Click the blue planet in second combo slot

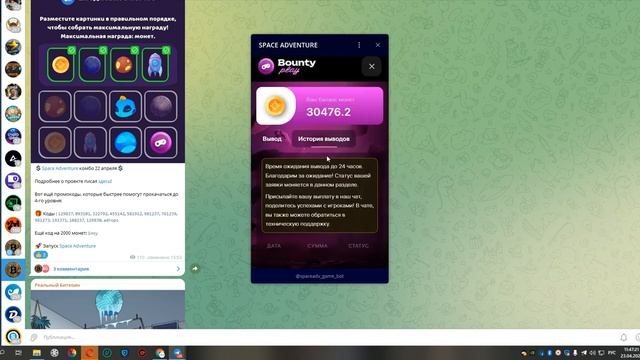92,64
